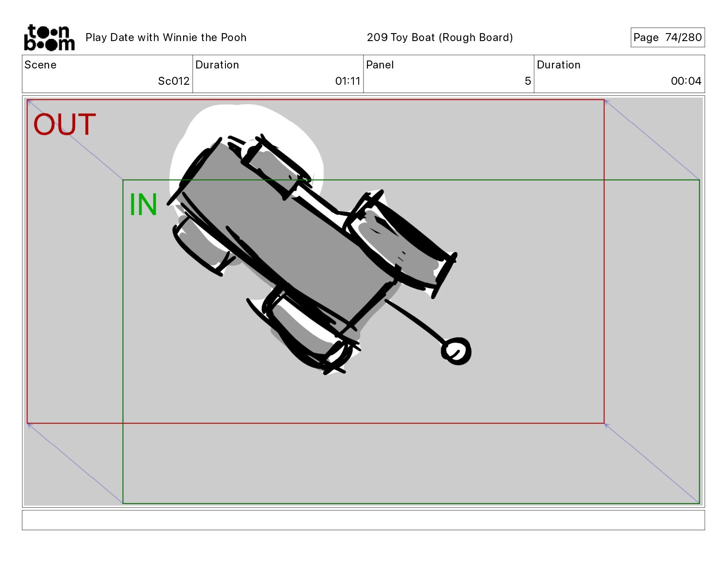Click the red 'OUT' camera frame label
This screenshot has height=563, width=728.
click(65, 125)
